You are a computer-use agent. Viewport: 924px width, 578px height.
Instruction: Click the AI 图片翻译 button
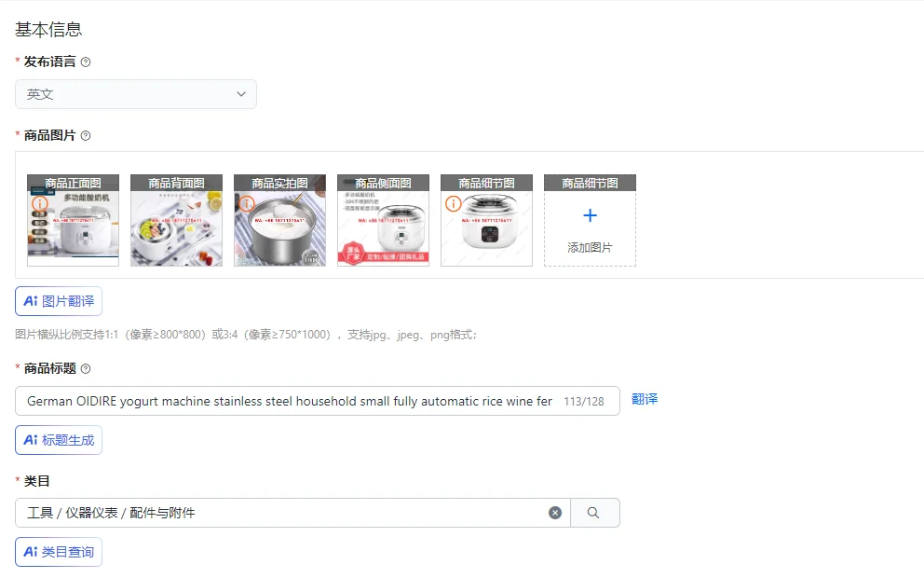(59, 301)
